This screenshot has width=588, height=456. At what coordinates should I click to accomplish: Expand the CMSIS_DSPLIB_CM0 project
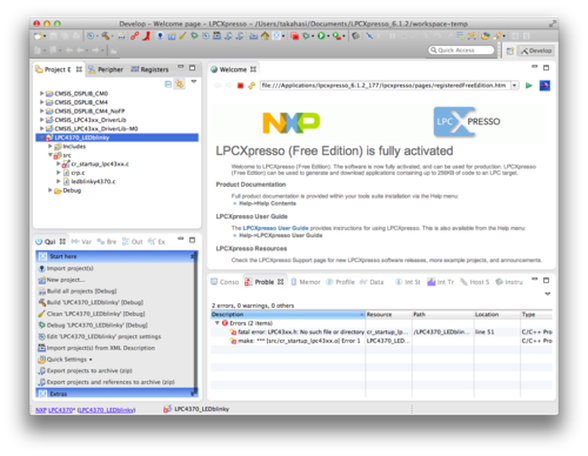[x=42, y=93]
